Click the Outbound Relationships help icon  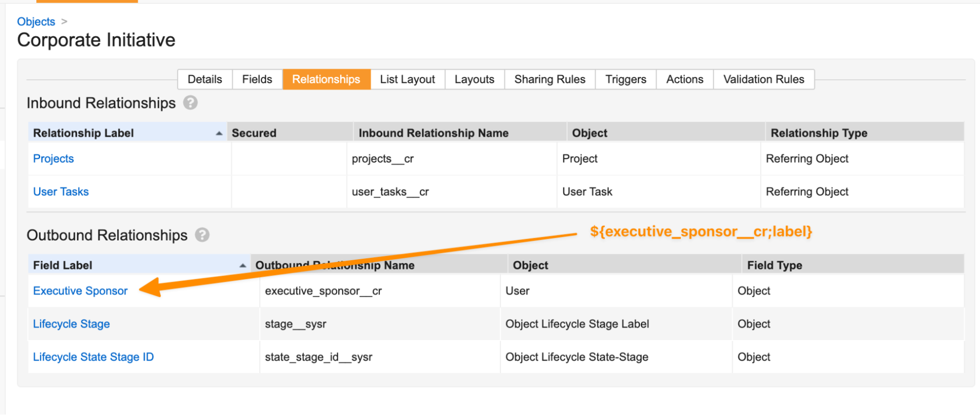click(202, 235)
